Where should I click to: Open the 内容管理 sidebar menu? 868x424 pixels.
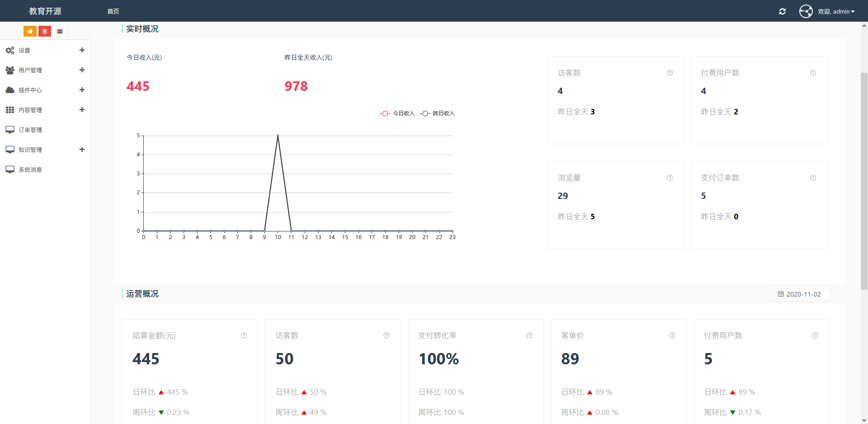(45, 110)
